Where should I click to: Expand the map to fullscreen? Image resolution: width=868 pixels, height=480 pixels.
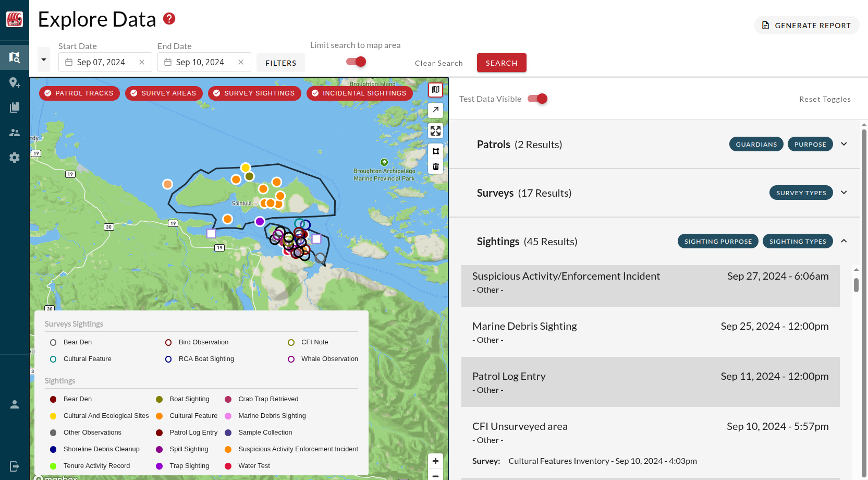click(x=435, y=131)
